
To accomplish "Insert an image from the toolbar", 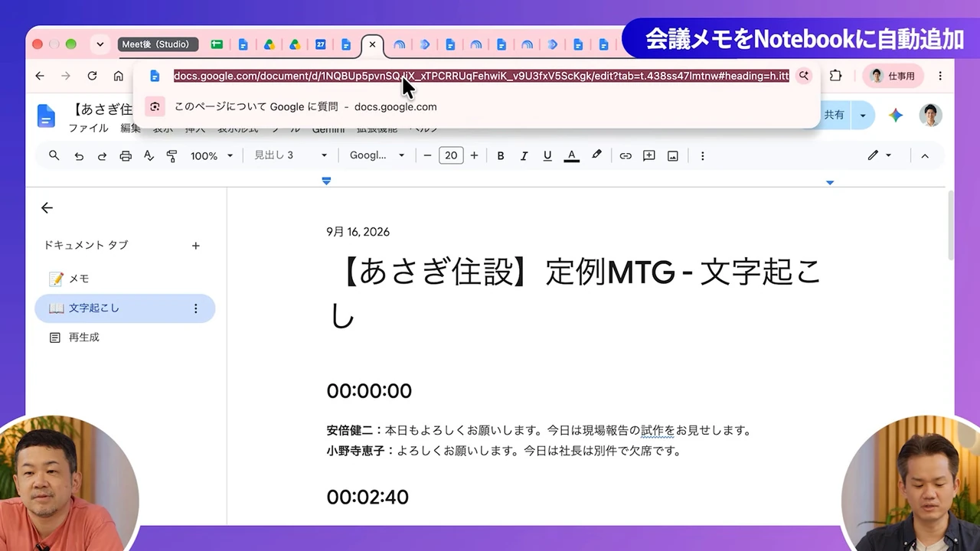I will click(x=673, y=155).
